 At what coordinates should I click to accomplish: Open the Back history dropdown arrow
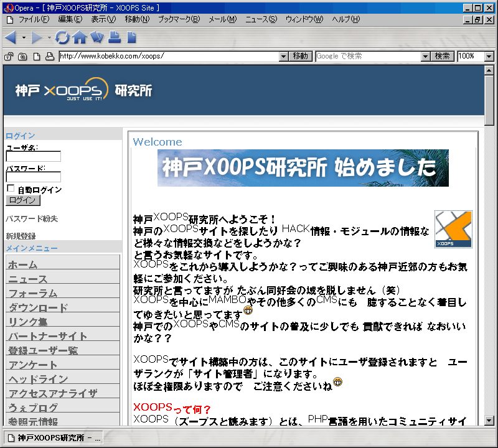tap(24, 38)
